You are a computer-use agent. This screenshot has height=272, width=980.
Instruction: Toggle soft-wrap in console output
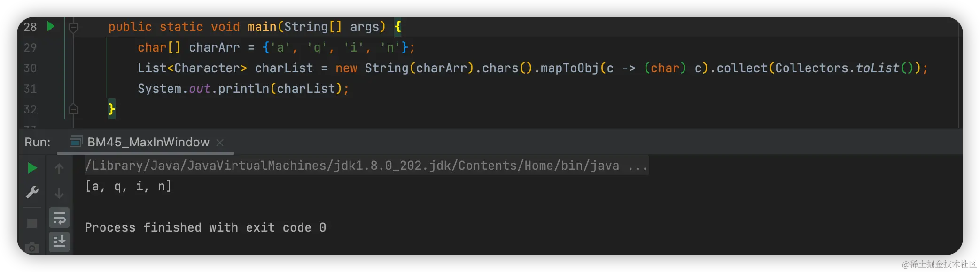59,218
